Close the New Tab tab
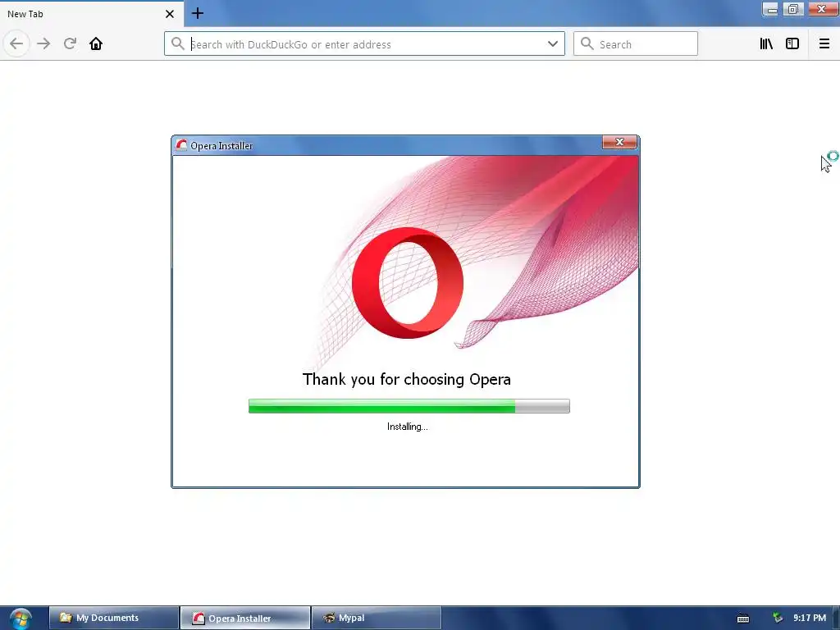The width and height of the screenshot is (840, 630). click(169, 14)
